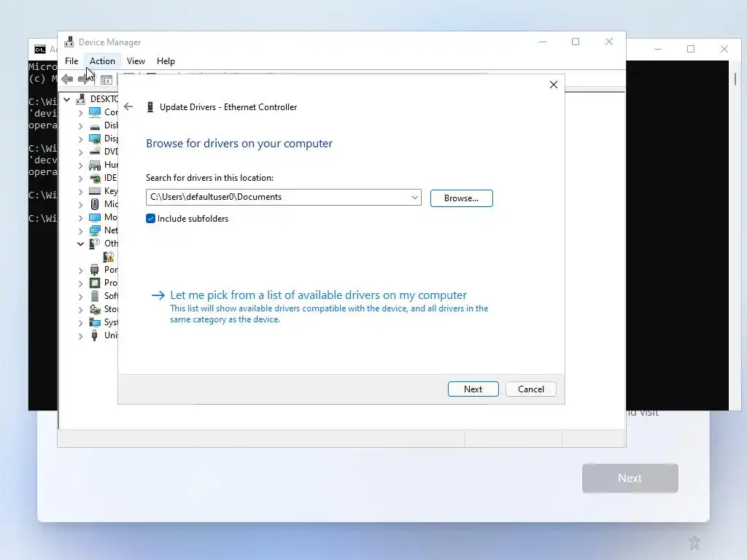Click the Show/Hide Console Tree toolbar icon
The height and width of the screenshot is (560, 747).
coord(107,80)
